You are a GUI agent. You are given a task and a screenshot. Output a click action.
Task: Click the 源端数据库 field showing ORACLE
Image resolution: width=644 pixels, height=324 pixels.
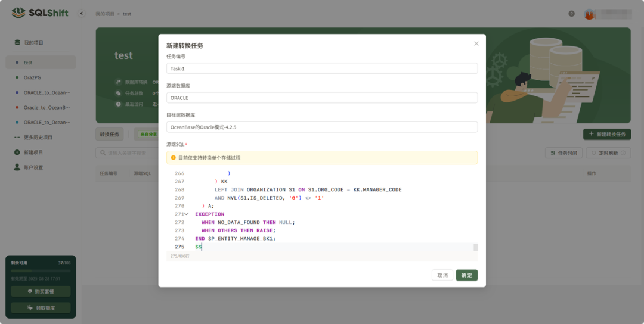pyautogui.click(x=322, y=98)
